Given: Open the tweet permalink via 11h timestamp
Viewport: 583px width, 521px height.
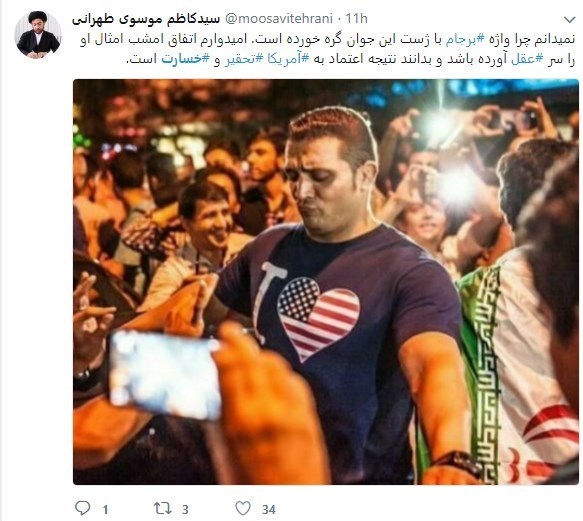Looking at the screenshot, I should pos(356,19).
